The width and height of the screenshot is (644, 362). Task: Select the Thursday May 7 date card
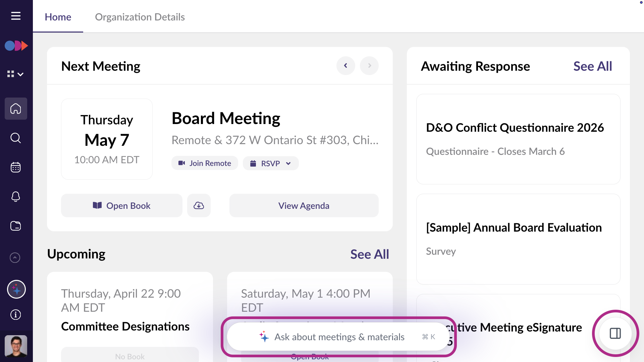pos(107,139)
